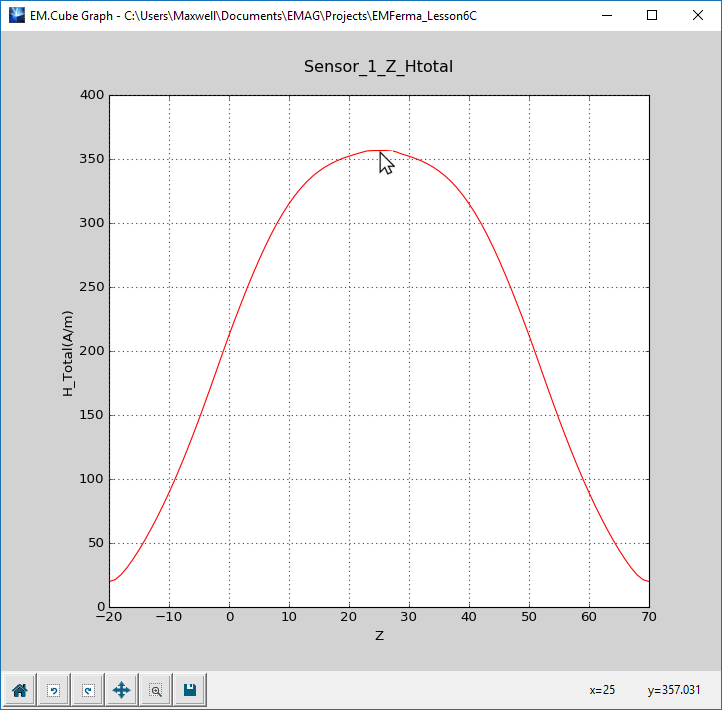The image size is (722, 710).
Task: Activate the pan axes tool
Action: point(122,690)
